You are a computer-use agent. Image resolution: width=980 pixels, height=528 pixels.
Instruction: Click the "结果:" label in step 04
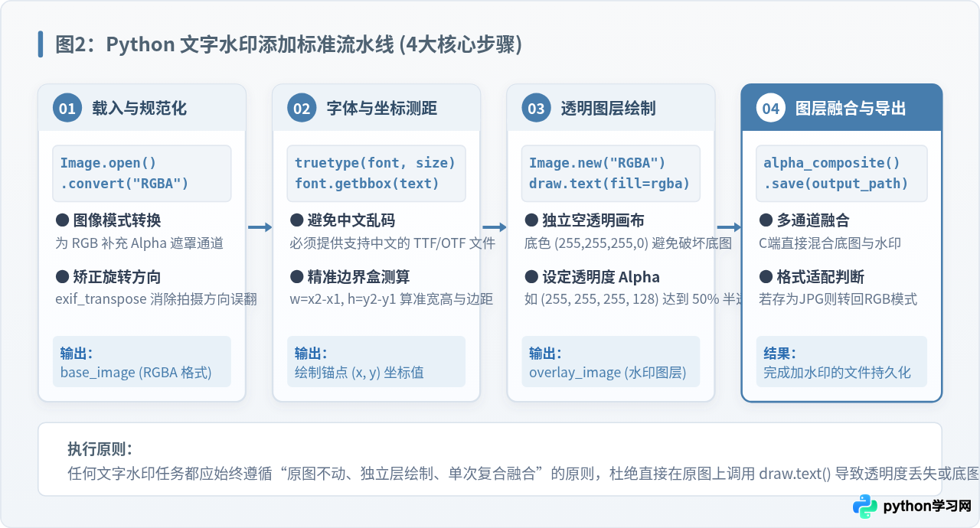click(779, 354)
